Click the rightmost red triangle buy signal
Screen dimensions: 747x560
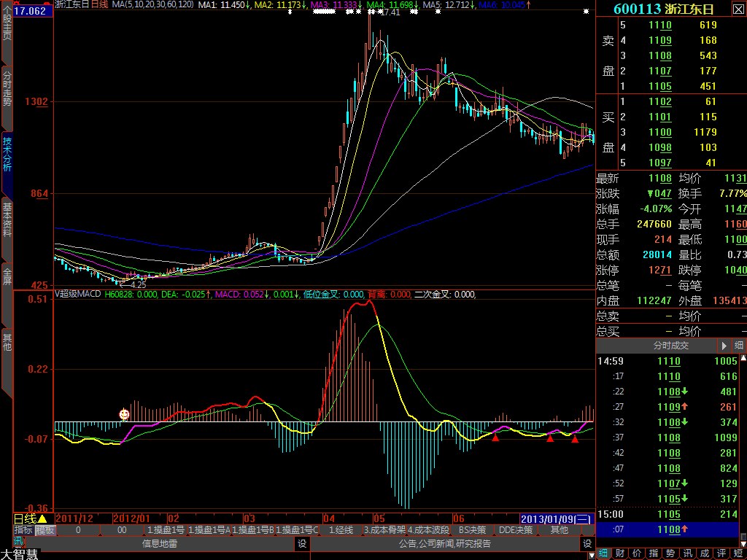point(575,438)
